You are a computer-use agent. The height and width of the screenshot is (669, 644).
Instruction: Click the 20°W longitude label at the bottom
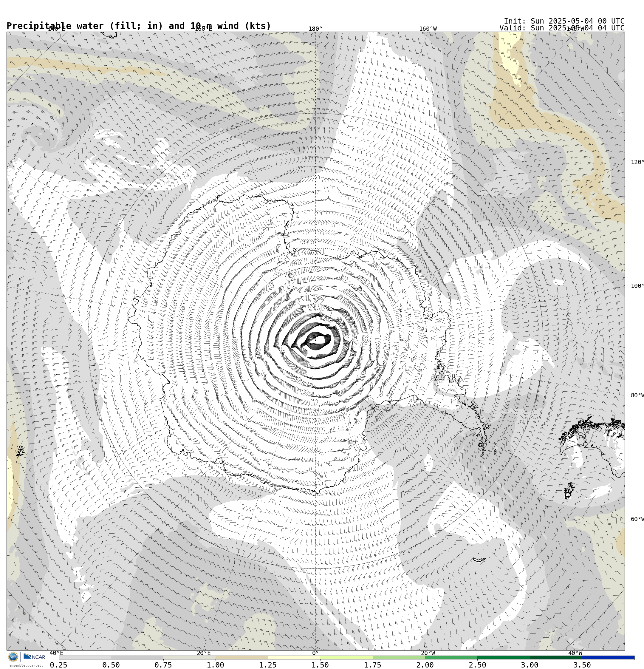click(x=428, y=653)
